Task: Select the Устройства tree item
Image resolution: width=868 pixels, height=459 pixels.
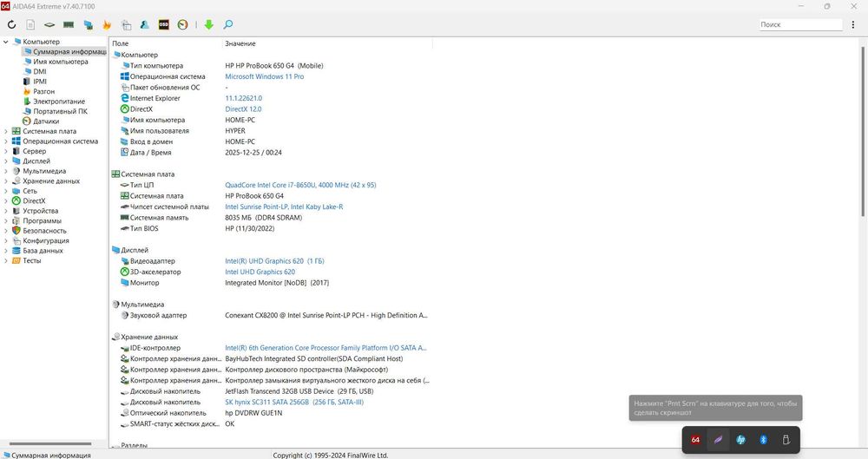Action: tap(41, 211)
